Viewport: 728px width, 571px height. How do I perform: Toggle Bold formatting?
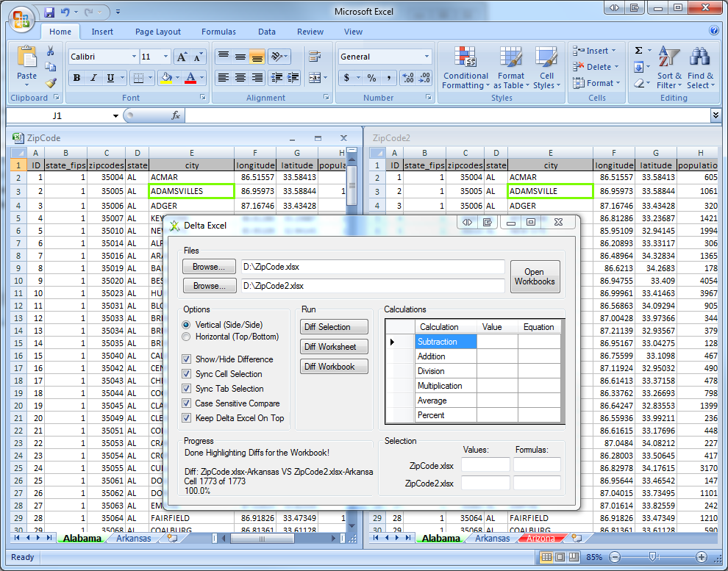(x=77, y=78)
